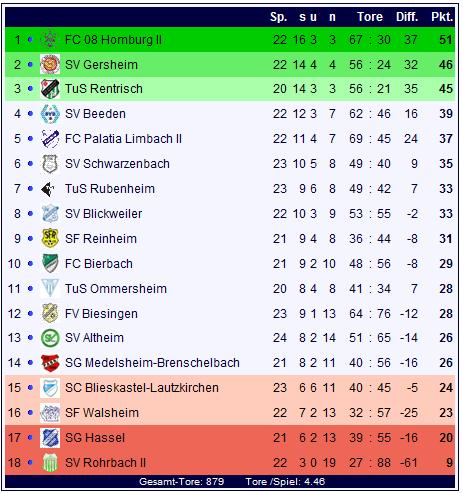Screen dimensions: 463x493
Task: Click the Pkt. column header
Action: pos(442,17)
